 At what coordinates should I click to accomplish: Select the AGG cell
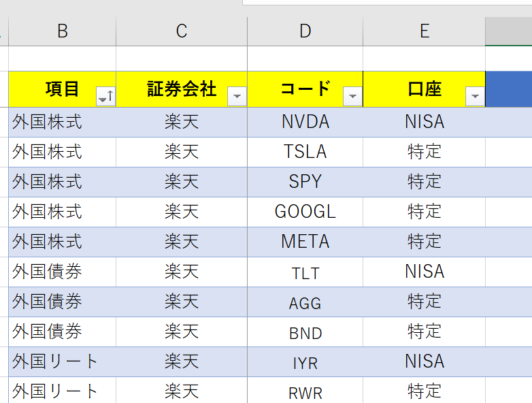(x=305, y=302)
